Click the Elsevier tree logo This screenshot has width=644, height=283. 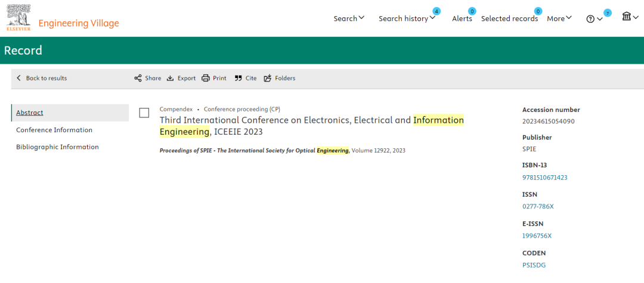coord(18,17)
